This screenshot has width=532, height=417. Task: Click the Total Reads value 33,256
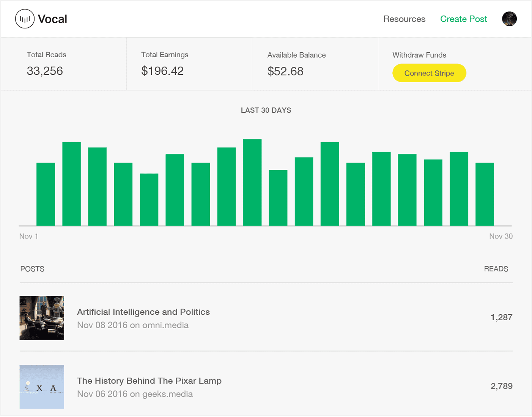pyautogui.click(x=45, y=71)
